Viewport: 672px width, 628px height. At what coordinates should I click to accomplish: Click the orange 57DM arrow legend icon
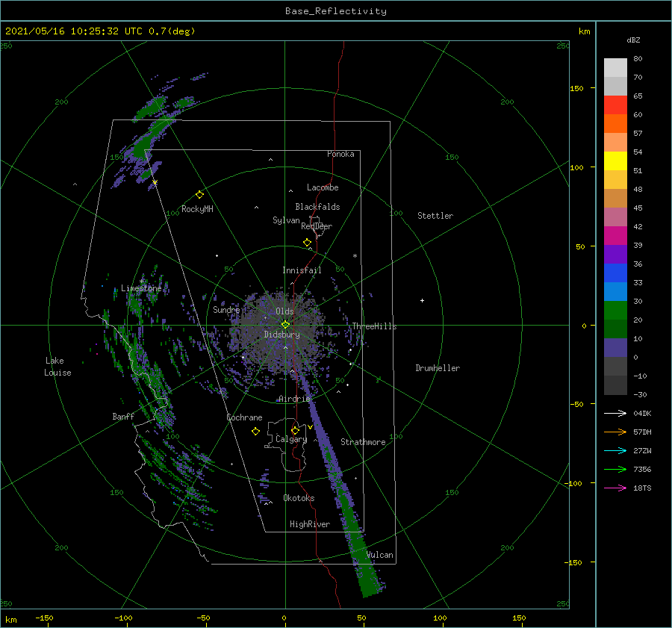point(615,432)
